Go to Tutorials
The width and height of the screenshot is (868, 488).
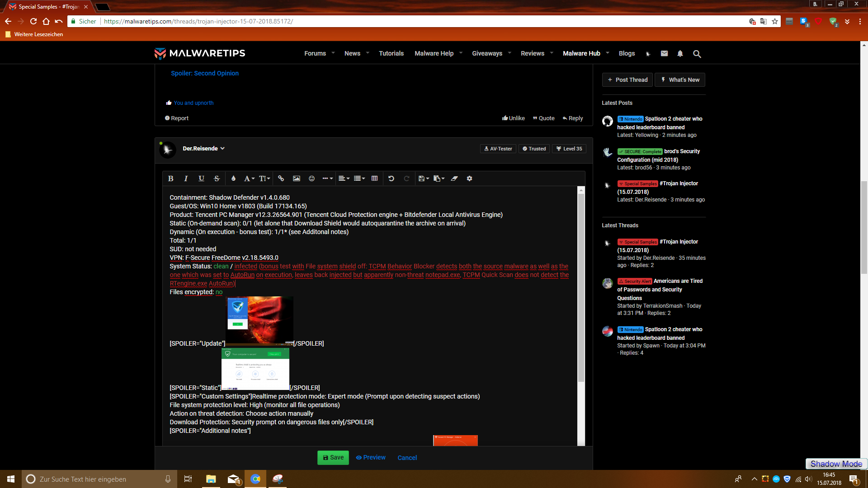point(391,53)
